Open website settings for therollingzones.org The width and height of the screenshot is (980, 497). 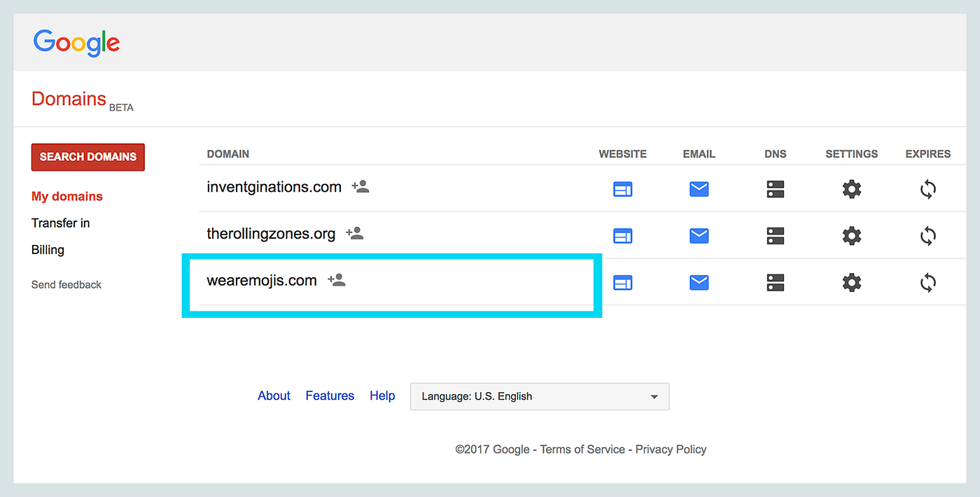[622, 236]
